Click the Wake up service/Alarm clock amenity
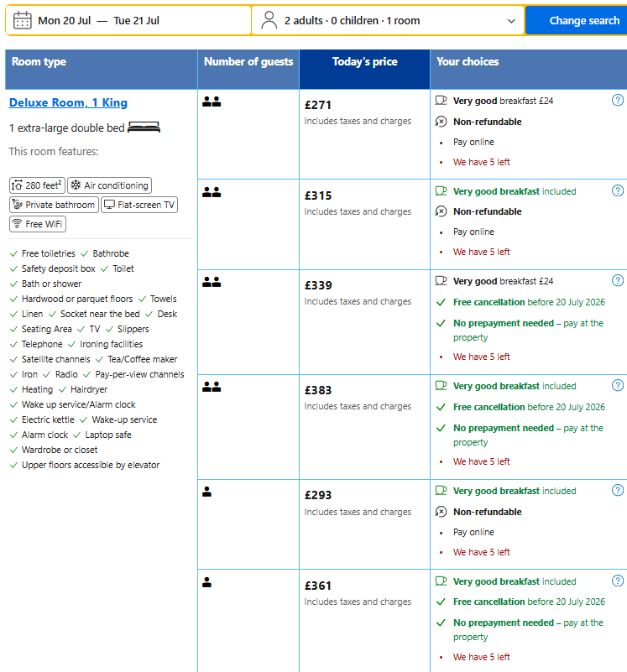This screenshot has width=627, height=672. pos(79,404)
